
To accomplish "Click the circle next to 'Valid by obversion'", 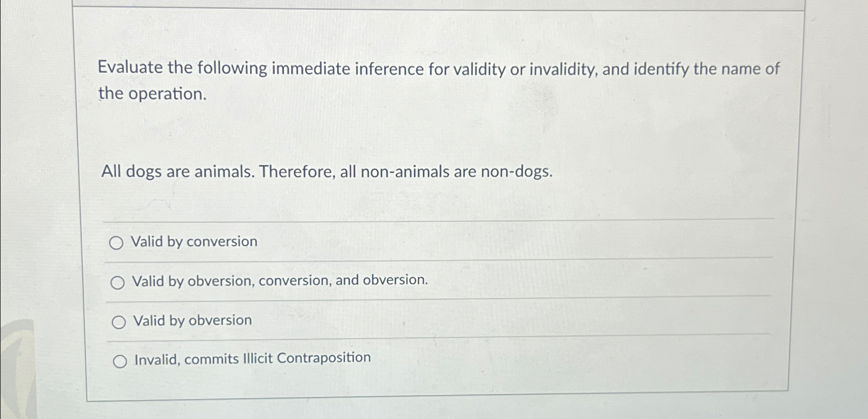I will click(121, 321).
